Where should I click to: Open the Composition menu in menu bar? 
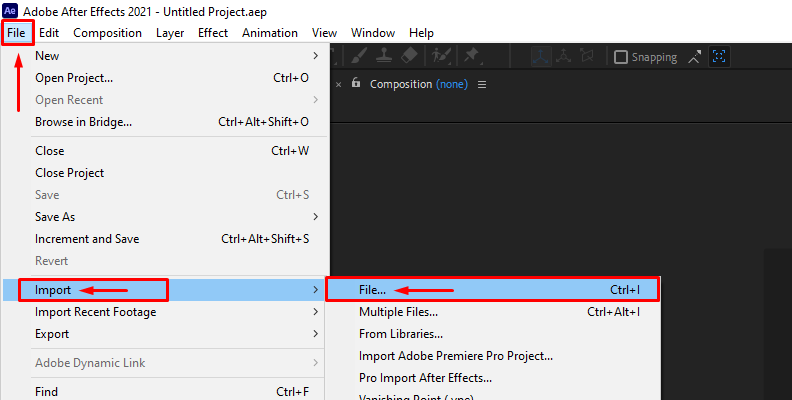108,33
